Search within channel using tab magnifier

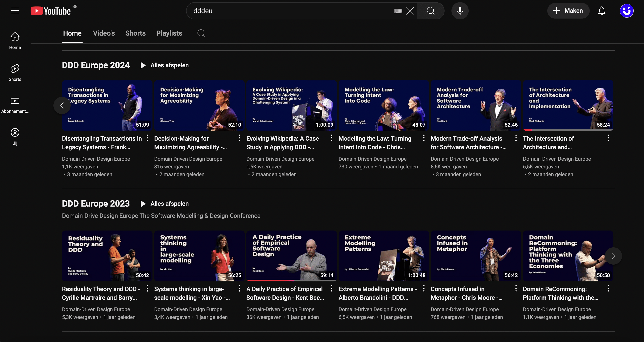pyautogui.click(x=201, y=33)
